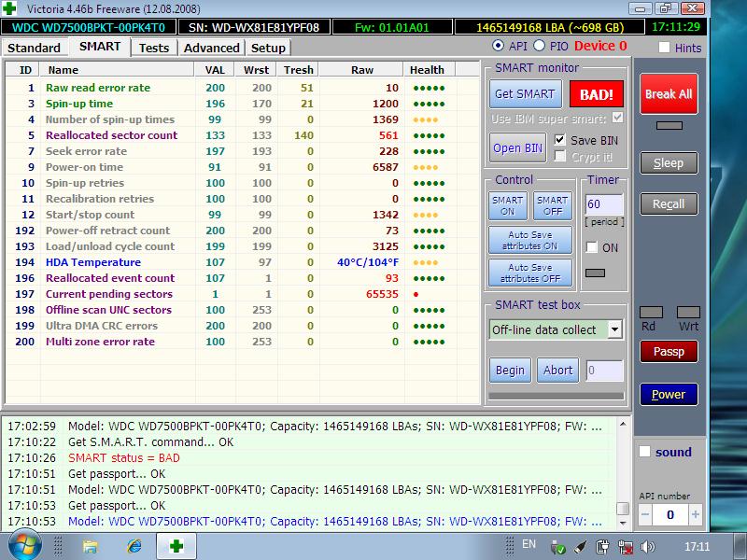This screenshot has height=560, width=747.
Task: Click the Victoria green cross title icon
Action: point(9,8)
